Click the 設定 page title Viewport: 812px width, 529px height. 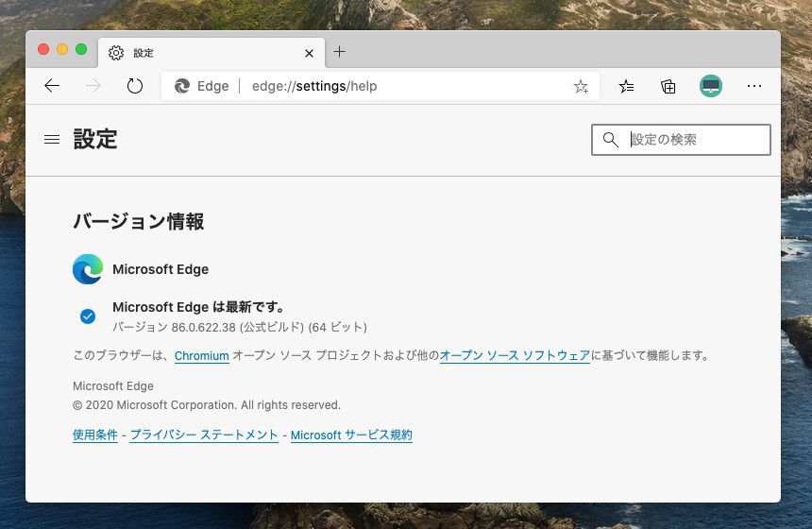(x=95, y=139)
